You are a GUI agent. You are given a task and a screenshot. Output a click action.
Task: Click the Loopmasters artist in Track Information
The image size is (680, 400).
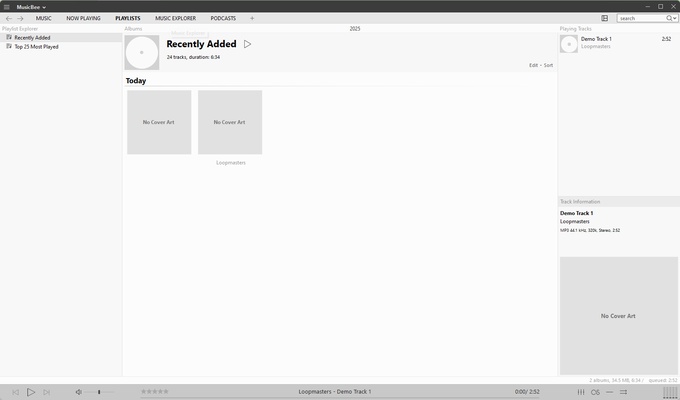[x=575, y=221]
